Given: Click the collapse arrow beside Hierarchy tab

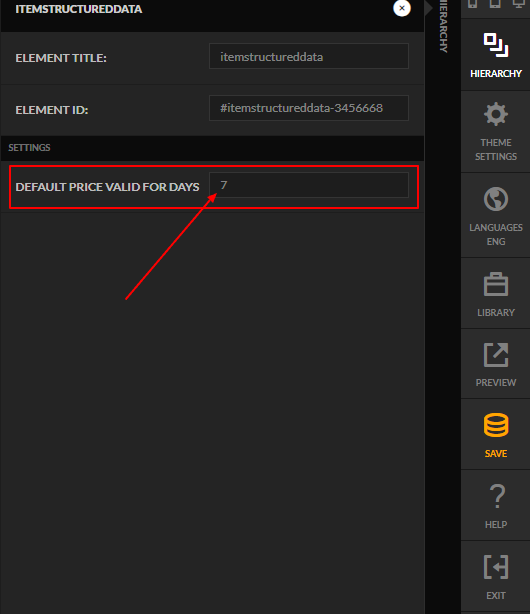Looking at the screenshot, I should (x=429, y=8).
